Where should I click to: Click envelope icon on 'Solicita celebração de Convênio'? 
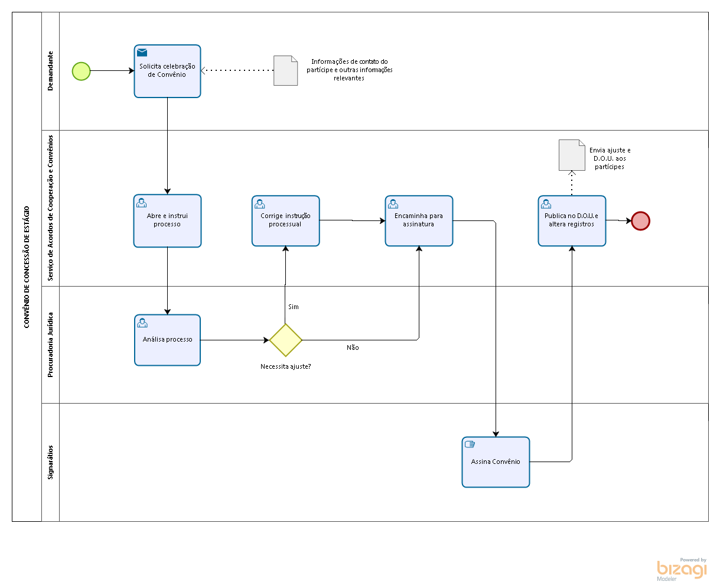coord(142,53)
